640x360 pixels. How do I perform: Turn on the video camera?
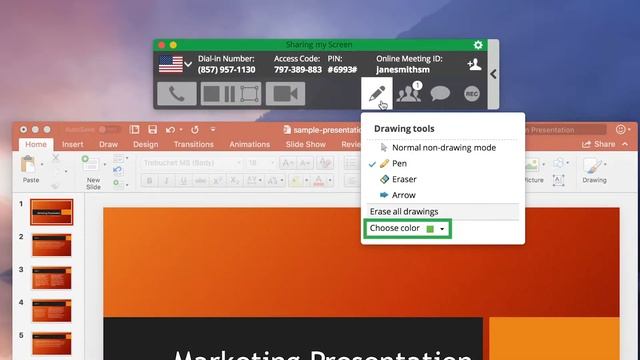coord(285,93)
